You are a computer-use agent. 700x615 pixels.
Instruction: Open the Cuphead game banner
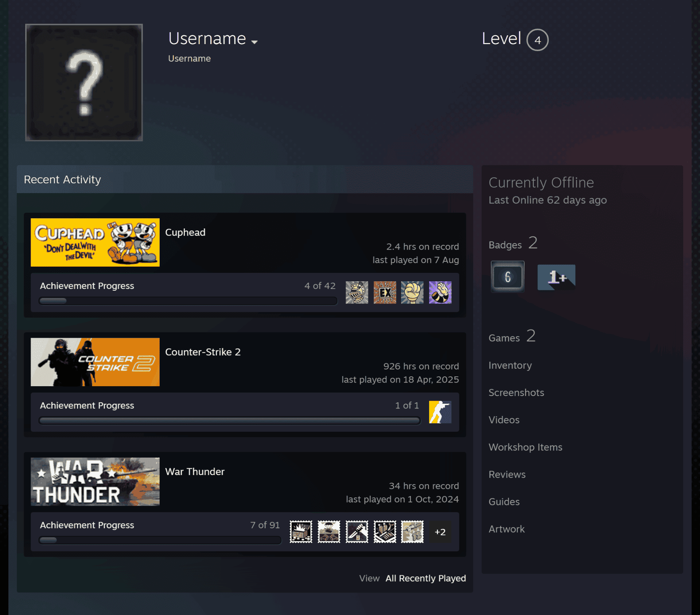tap(95, 242)
